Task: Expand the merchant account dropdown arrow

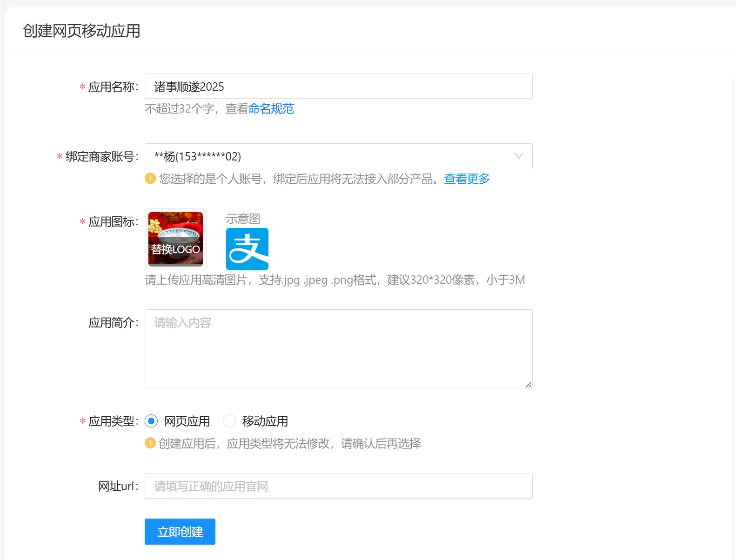Action: 518,156
